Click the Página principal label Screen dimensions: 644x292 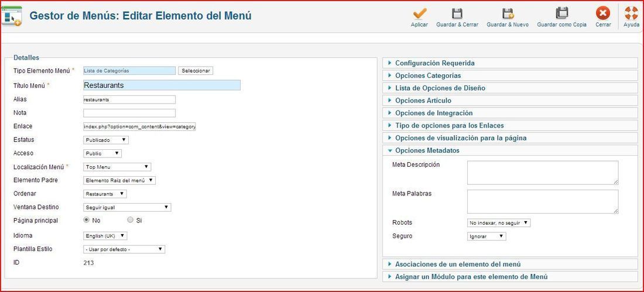point(36,220)
